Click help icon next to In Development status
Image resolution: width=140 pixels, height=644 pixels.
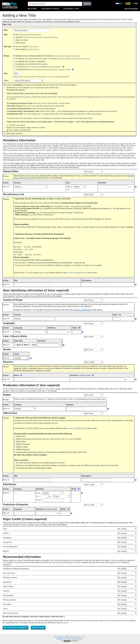click(x=73, y=69)
